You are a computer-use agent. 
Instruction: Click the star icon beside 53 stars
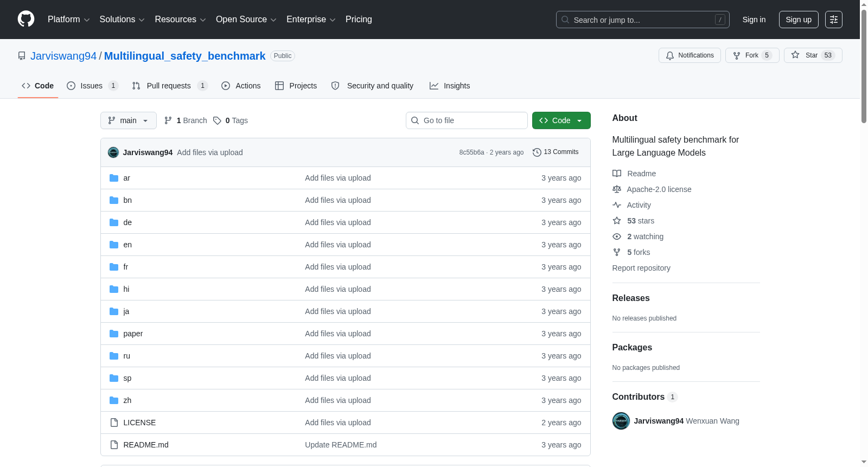(x=617, y=221)
